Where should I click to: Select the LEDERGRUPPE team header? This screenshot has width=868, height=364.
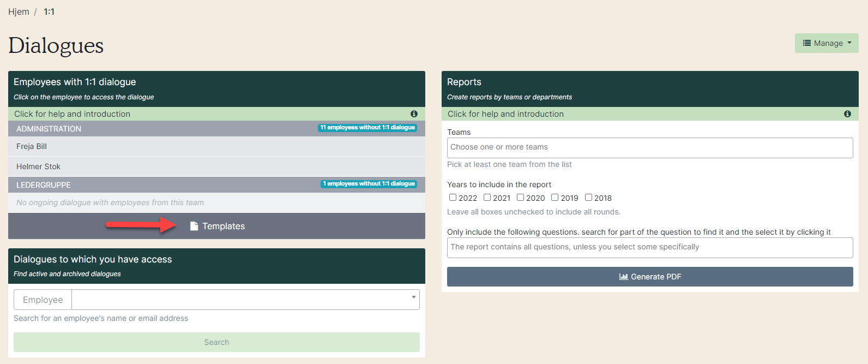pyautogui.click(x=216, y=185)
